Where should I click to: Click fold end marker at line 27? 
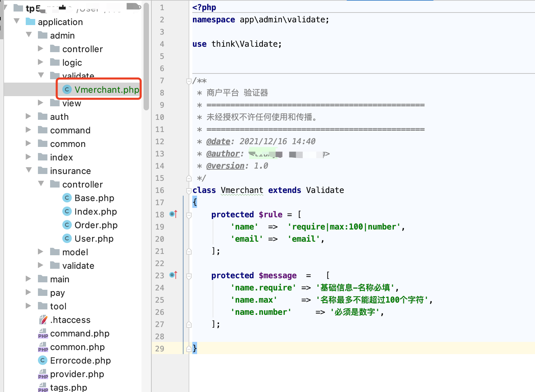click(189, 324)
